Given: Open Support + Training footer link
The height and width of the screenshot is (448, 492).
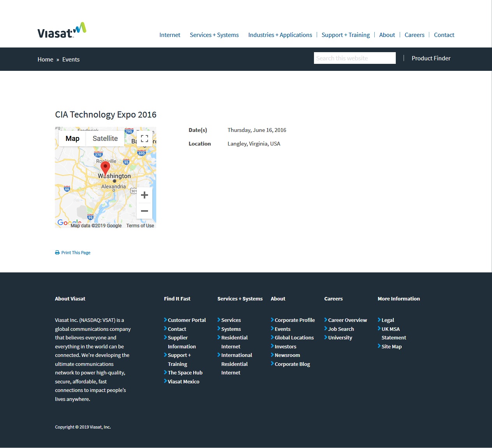Looking at the screenshot, I should pyautogui.click(x=179, y=360).
